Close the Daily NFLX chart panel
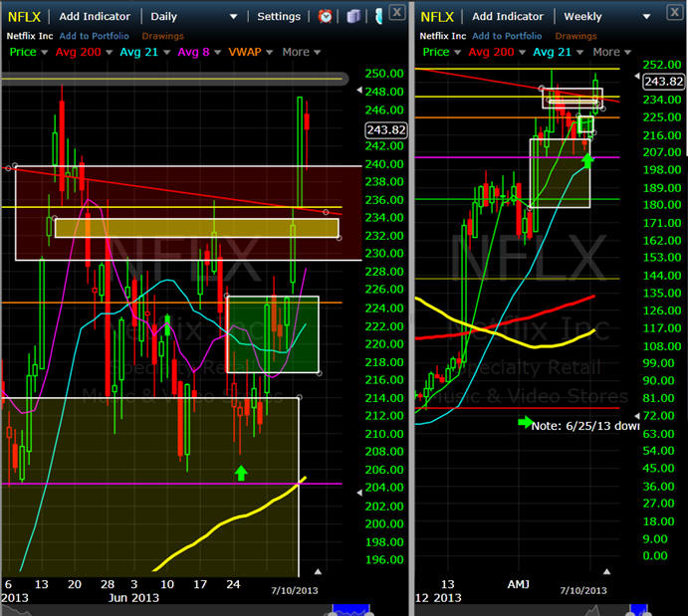Image resolution: width=688 pixels, height=616 pixels. click(396, 12)
